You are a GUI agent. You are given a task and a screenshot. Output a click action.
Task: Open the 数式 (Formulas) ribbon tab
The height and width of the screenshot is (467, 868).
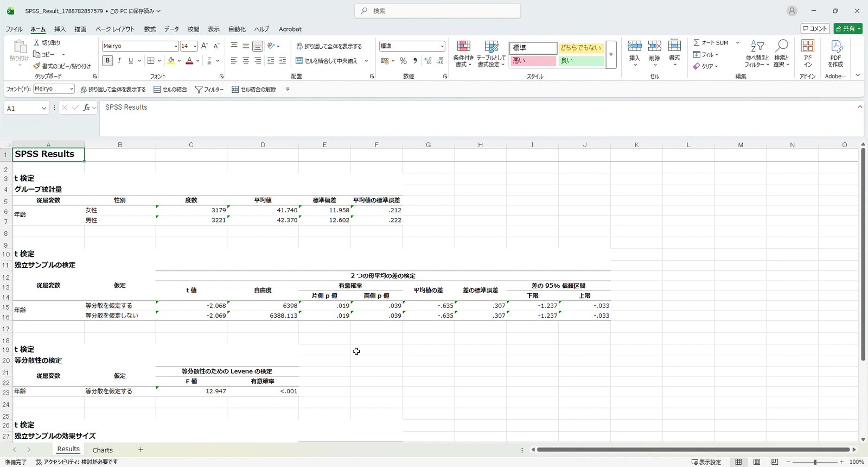click(150, 29)
